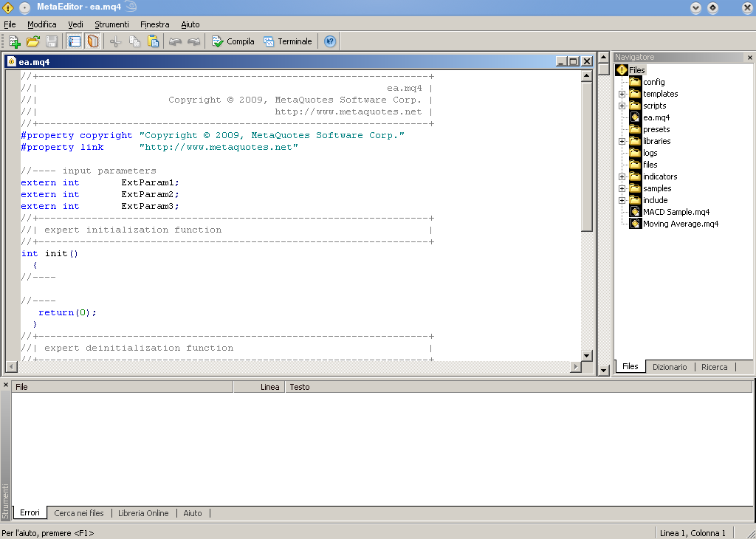Open the Libreria Online tab
The width and height of the screenshot is (756, 539).
coord(144,513)
